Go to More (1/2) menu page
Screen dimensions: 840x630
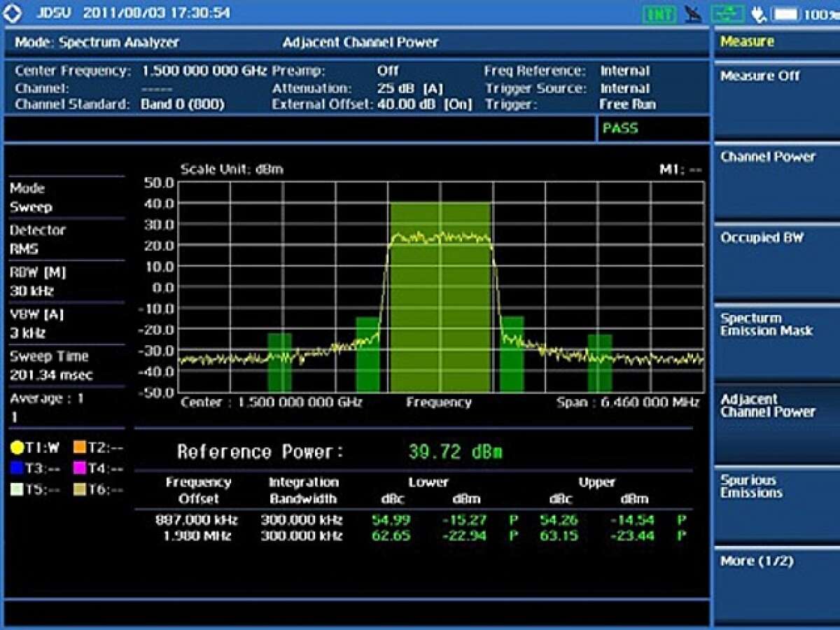[x=777, y=586]
